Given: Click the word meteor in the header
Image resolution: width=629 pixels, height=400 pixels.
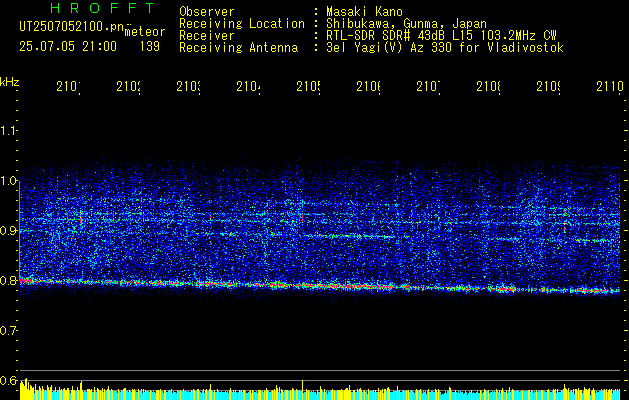Looking at the screenshot, I should point(145,32).
